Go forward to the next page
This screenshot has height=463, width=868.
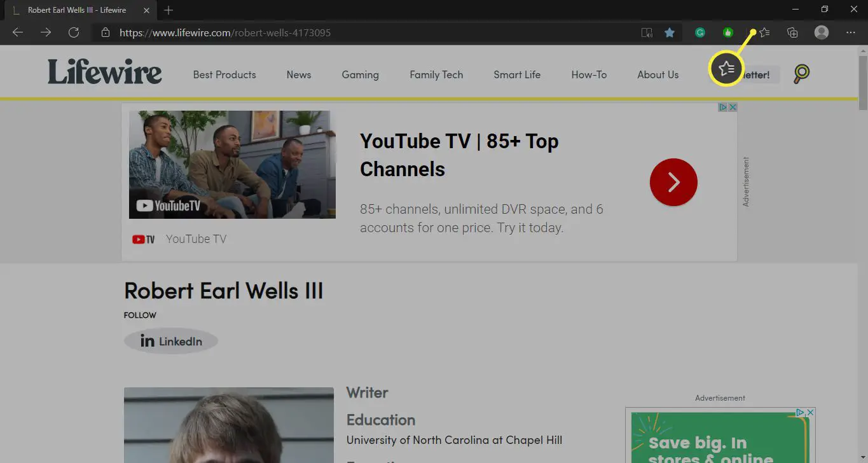[46, 32]
